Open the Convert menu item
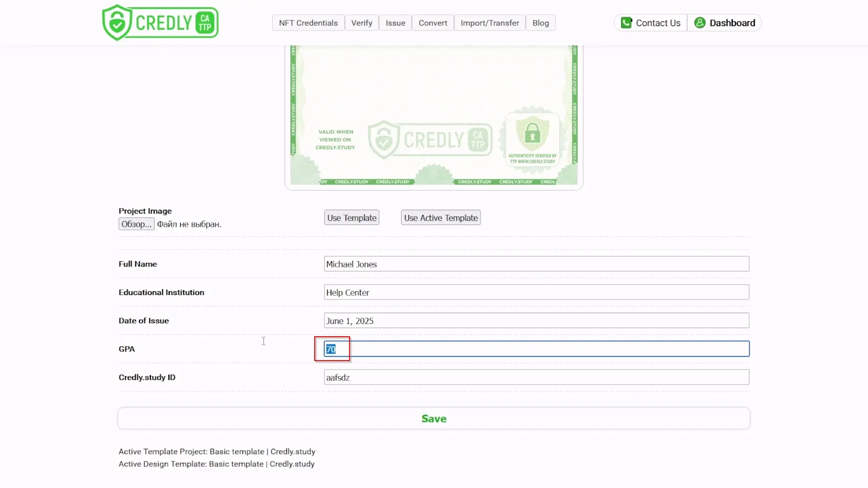The image size is (868, 488). pyautogui.click(x=433, y=23)
